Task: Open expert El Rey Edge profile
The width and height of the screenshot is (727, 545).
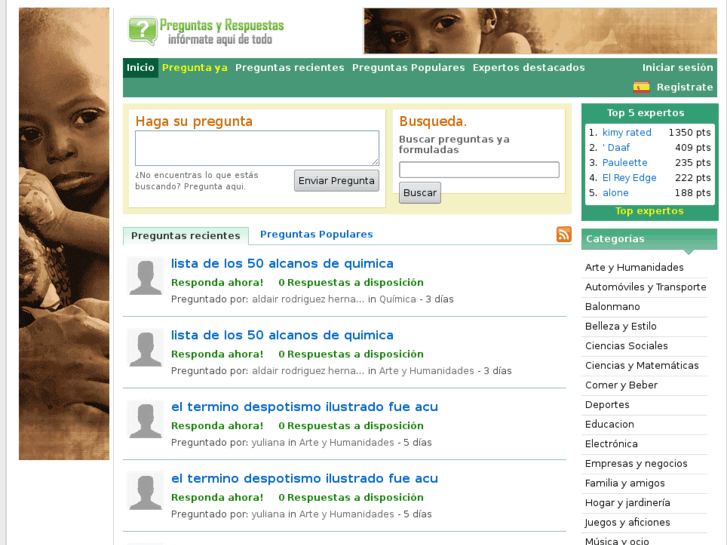Action: pos(629,178)
